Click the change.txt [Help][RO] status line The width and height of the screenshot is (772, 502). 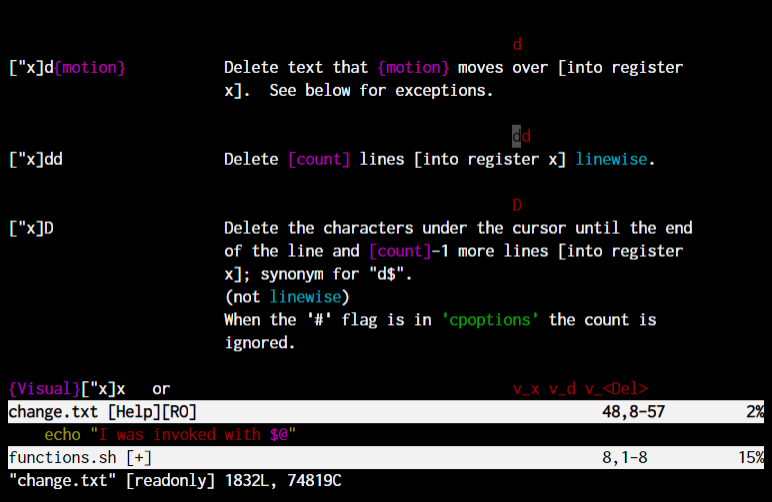pos(386,411)
